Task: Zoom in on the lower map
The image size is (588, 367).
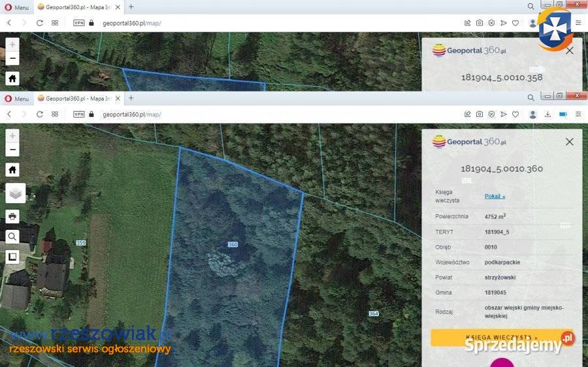Action: [12, 136]
